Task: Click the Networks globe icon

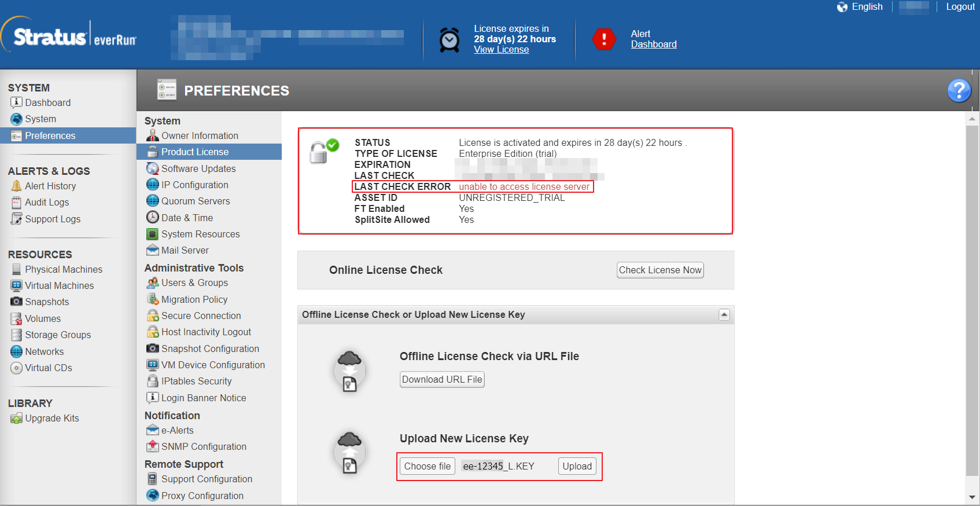Action: click(x=16, y=351)
